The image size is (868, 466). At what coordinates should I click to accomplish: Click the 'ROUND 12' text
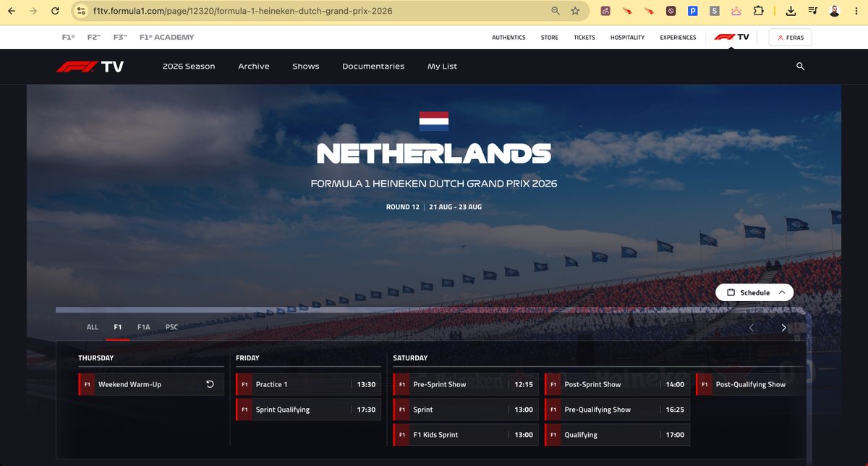point(402,207)
